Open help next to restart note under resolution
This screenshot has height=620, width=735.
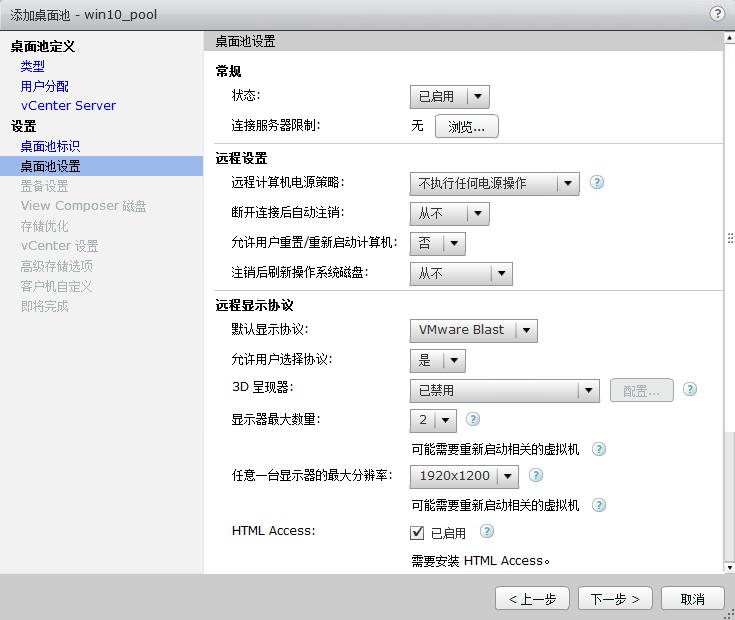[x=599, y=505]
